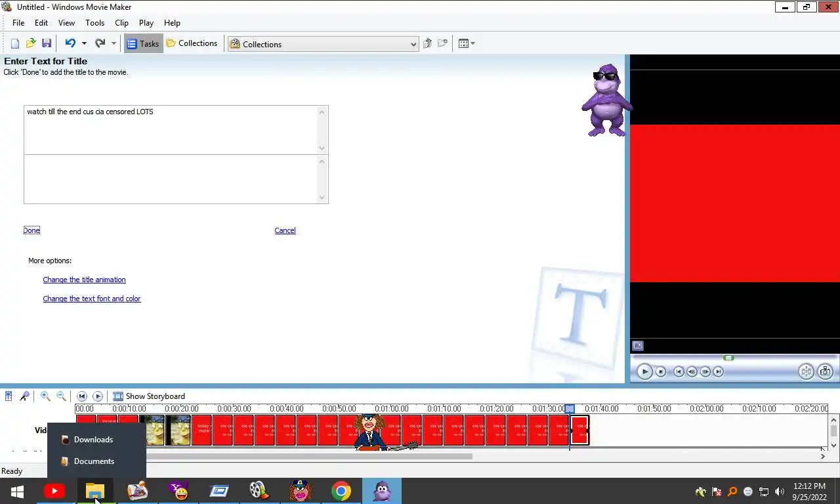Open the View menu
The image size is (840, 504).
66,22
